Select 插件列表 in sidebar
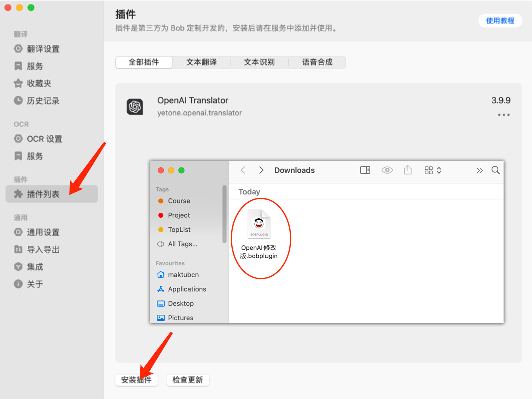The width and height of the screenshot is (532, 399). [x=52, y=194]
